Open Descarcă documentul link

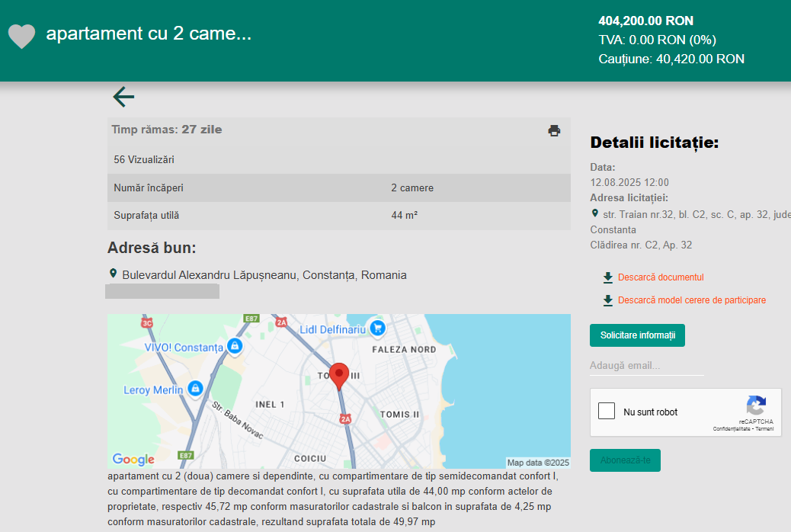click(x=661, y=277)
